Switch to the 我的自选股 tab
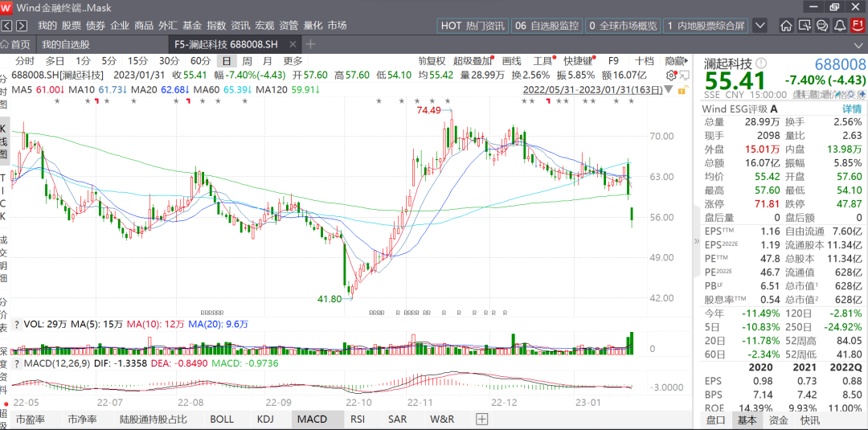868x430 pixels. 66,44
